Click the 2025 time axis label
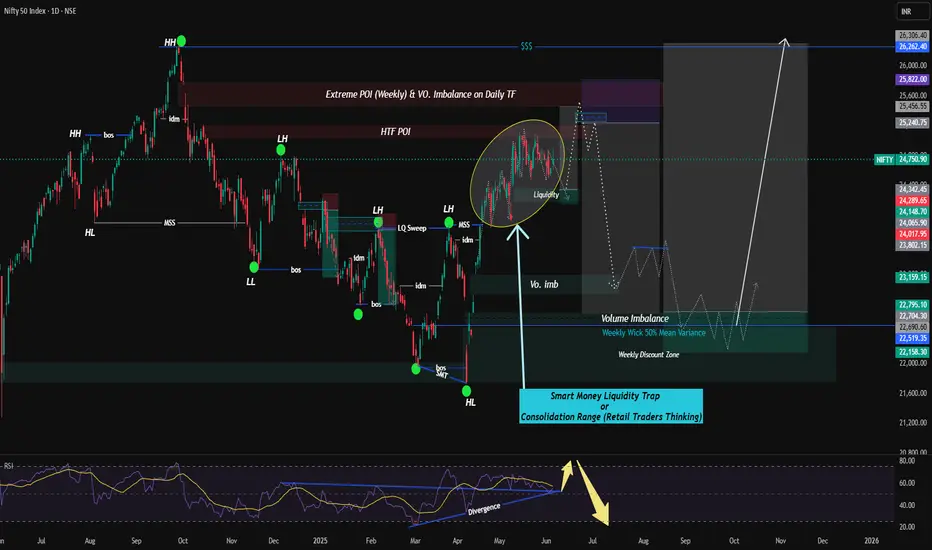This screenshot has width=932, height=550. coord(320,540)
